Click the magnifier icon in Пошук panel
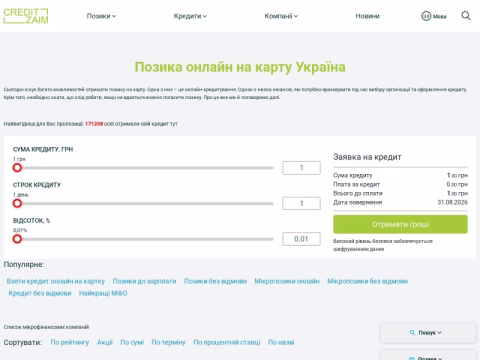 412,333
